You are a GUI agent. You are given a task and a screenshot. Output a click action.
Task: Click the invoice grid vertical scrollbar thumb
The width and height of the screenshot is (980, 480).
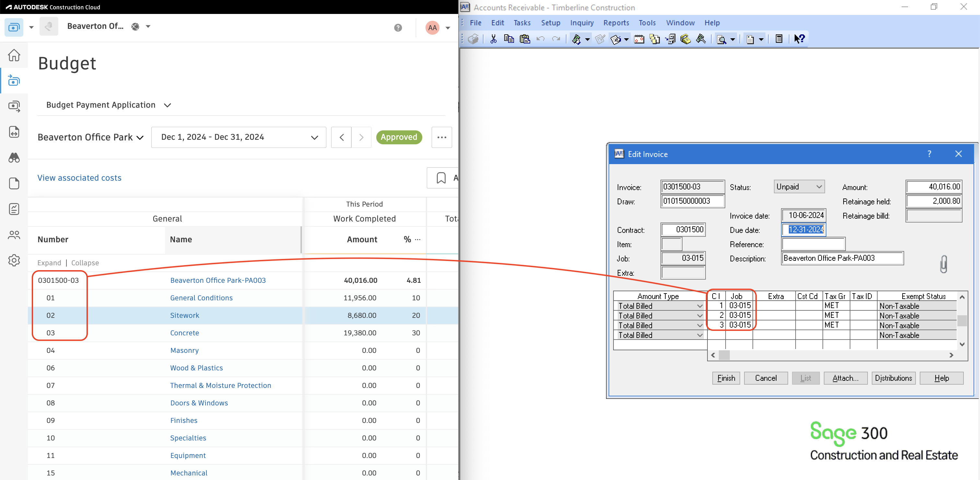(962, 320)
